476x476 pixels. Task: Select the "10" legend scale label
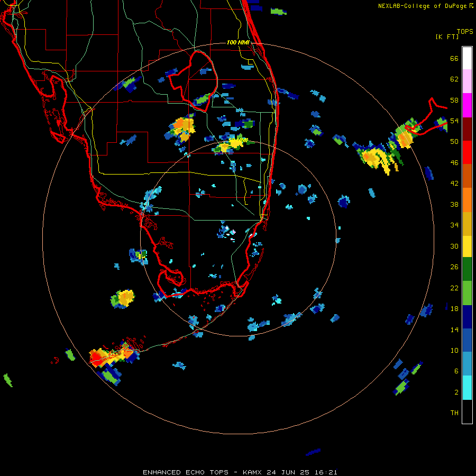(454, 350)
